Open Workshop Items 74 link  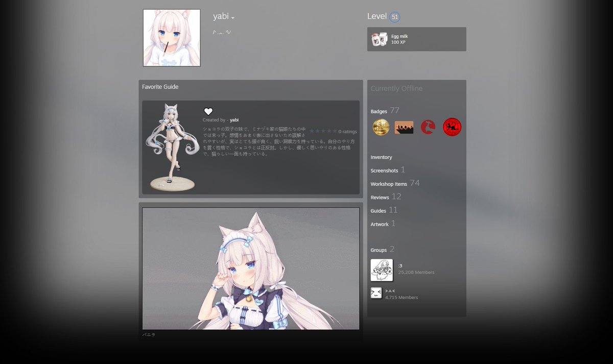tap(395, 183)
